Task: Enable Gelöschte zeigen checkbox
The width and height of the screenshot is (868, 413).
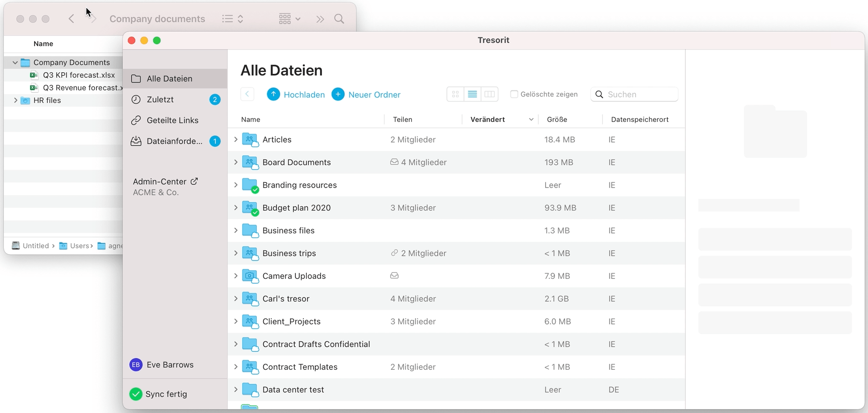Action: tap(514, 94)
